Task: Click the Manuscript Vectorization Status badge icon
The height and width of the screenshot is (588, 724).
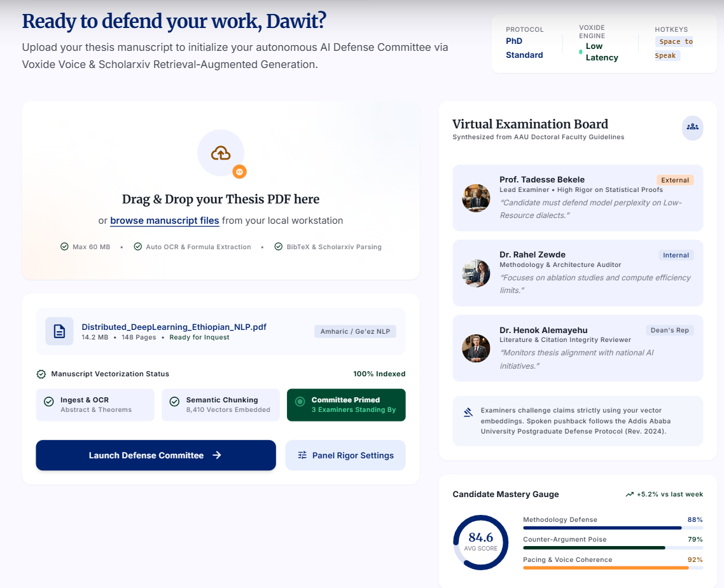Action: (41, 374)
